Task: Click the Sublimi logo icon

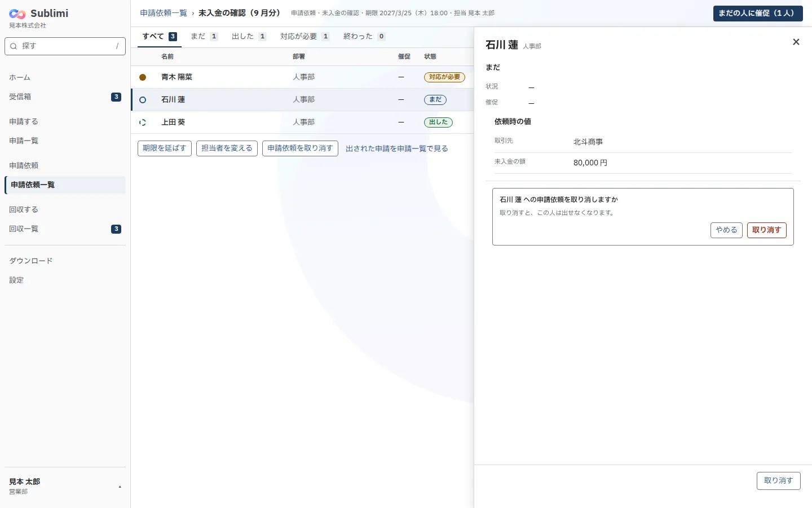Action: click(x=17, y=14)
